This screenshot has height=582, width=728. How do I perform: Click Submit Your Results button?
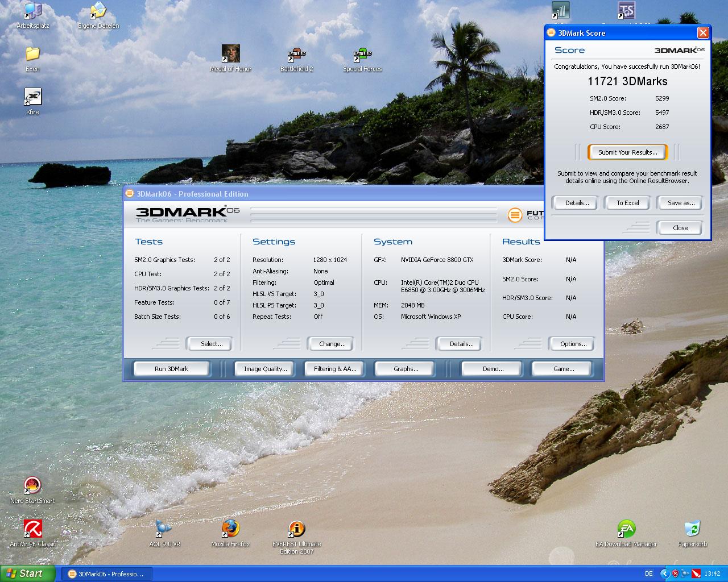[627, 152]
